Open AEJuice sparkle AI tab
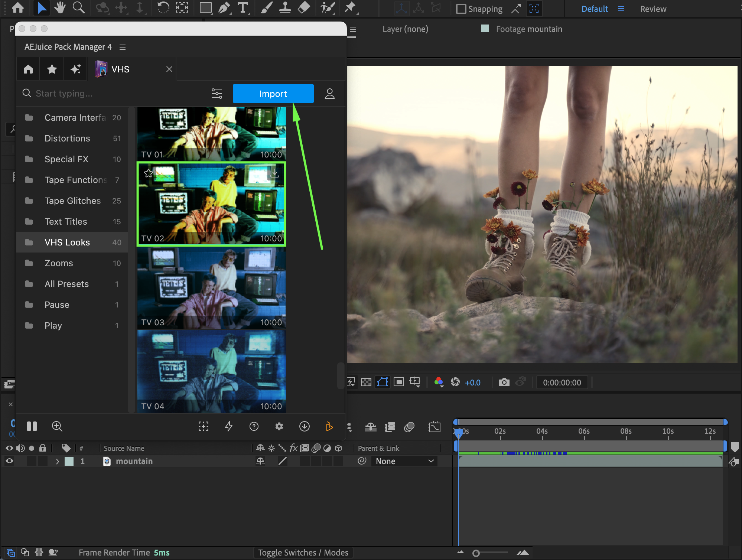742x560 pixels. click(x=75, y=69)
